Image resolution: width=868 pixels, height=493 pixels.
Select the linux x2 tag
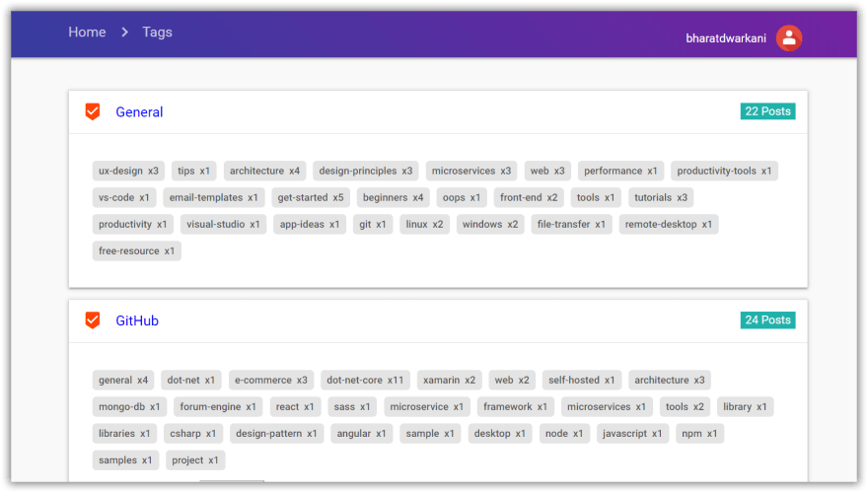[x=424, y=224]
